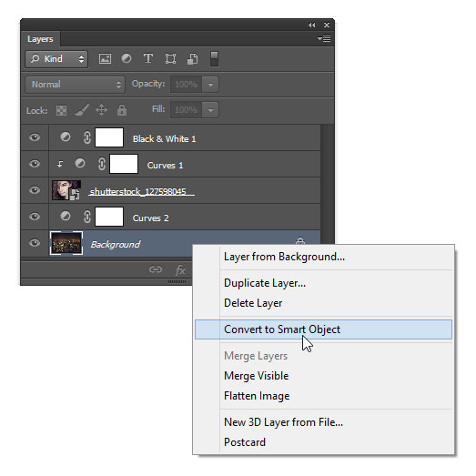Filter layers by pixel layer icon
Viewport: 476px width, 476px height.
tap(105, 58)
